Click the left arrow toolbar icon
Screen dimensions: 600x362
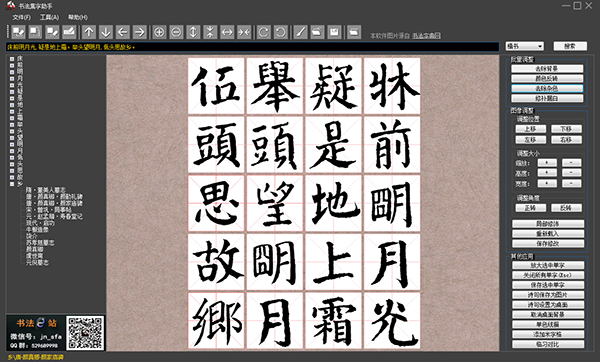(122, 32)
